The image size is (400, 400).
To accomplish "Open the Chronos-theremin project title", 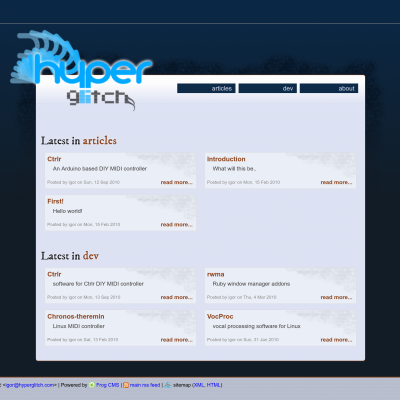I will point(76,316).
